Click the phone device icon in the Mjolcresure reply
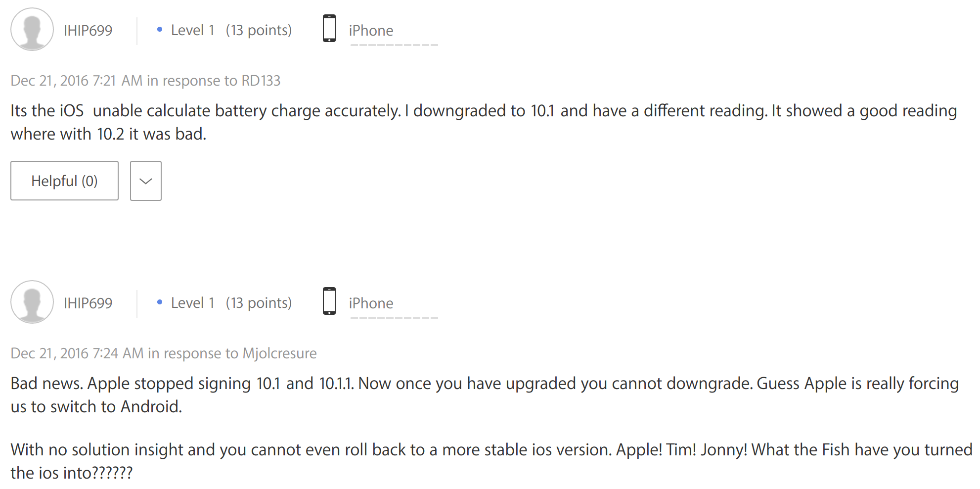The image size is (980, 489). 329,301
